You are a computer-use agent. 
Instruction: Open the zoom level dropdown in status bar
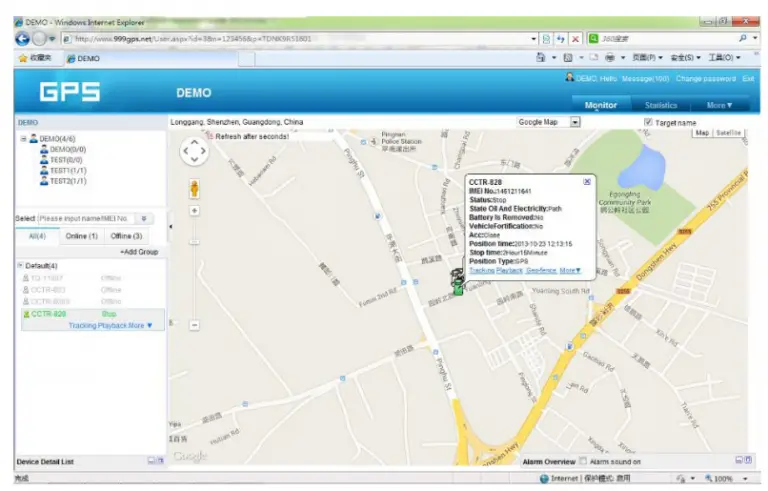point(745,479)
